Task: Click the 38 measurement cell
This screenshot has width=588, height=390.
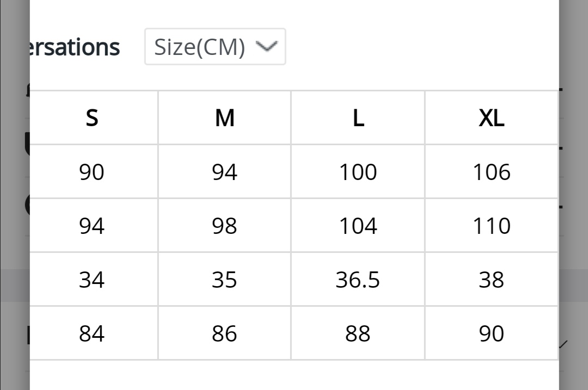Action: point(491,280)
